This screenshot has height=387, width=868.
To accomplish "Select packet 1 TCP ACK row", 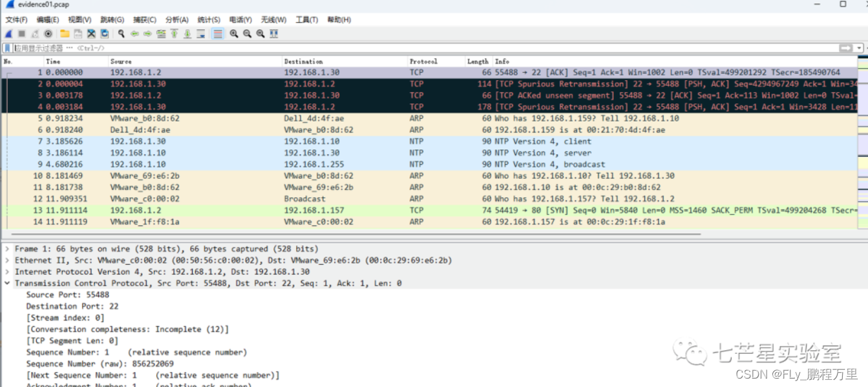I will 430,72.
